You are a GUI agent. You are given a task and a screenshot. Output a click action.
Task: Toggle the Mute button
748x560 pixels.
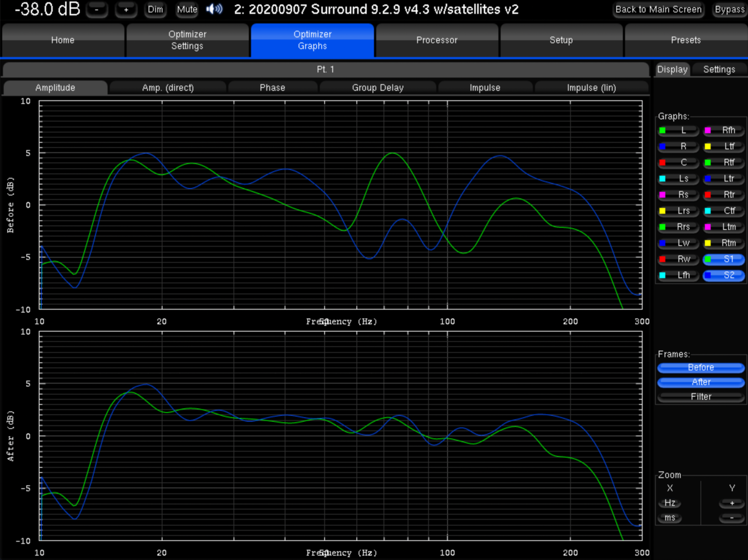point(187,9)
